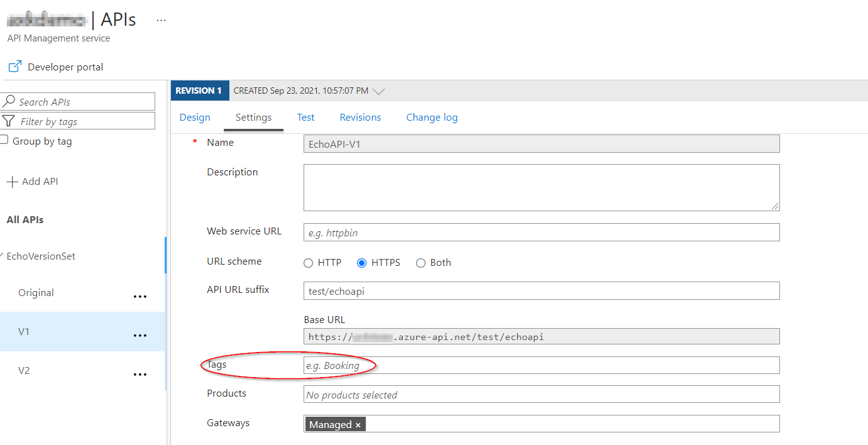The image size is (868, 445).
Task: Click the ellipsis beside the APIs page title
Action: [x=161, y=19]
